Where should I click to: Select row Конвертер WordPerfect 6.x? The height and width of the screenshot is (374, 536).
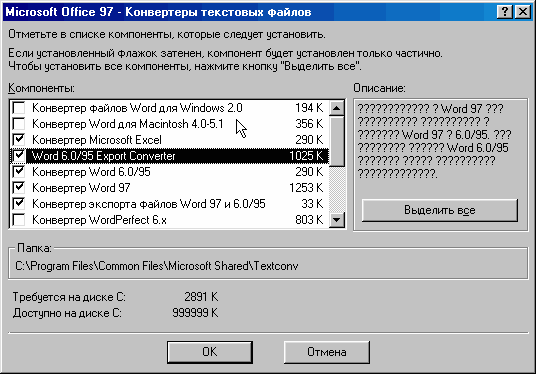pos(170,220)
